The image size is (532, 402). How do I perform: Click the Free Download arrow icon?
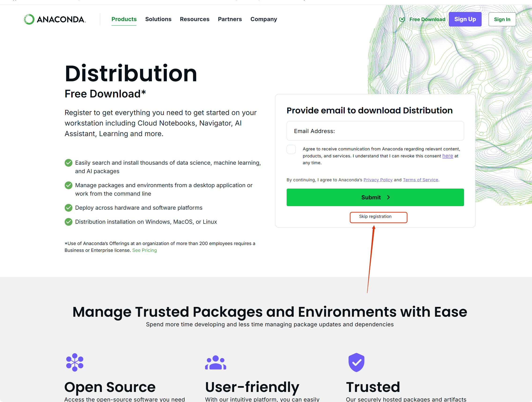402,19
